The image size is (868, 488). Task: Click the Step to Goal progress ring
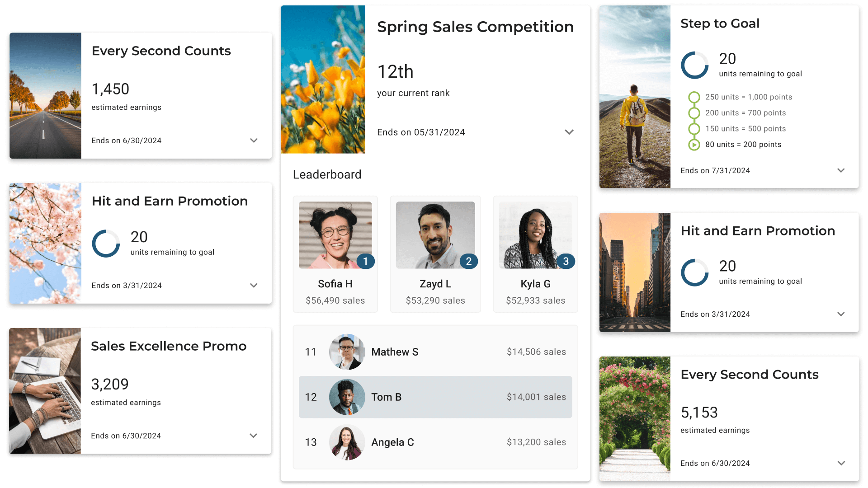point(695,65)
